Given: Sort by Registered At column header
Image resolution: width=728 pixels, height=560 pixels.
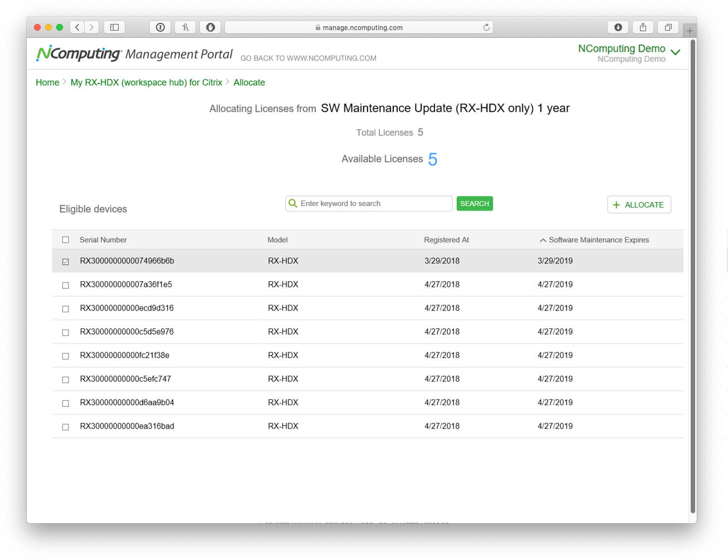Looking at the screenshot, I should pos(446,240).
